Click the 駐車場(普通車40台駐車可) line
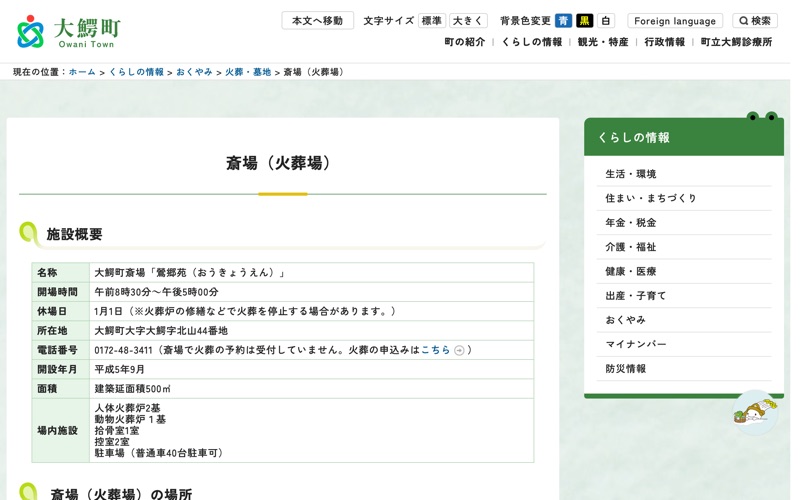The image size is (800, 500). point(159,453)
